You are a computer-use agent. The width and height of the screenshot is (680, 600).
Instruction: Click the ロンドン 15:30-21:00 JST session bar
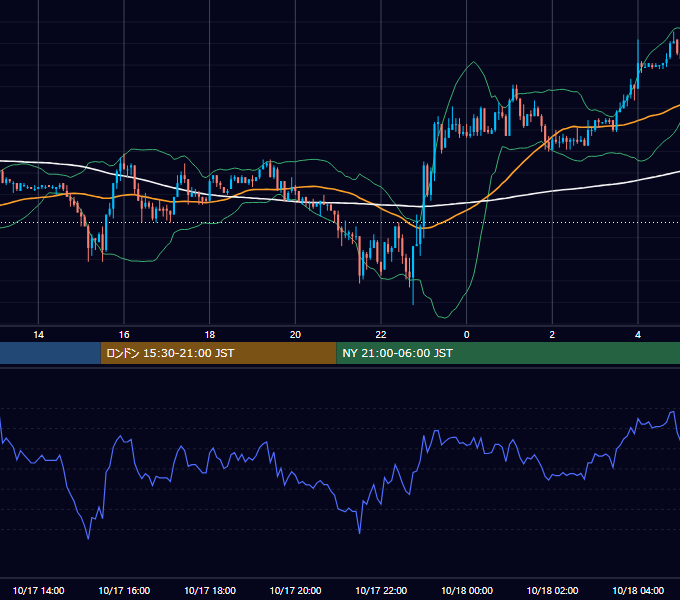click(x=218, y=353)
